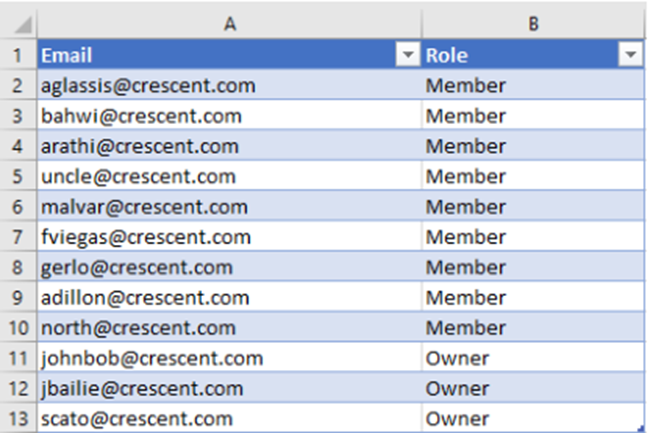This screenshot has height=433, width=653.
Task: Click the fviegas@crescent.com cell
Action: pyautogui.click(x=145, y=237)
